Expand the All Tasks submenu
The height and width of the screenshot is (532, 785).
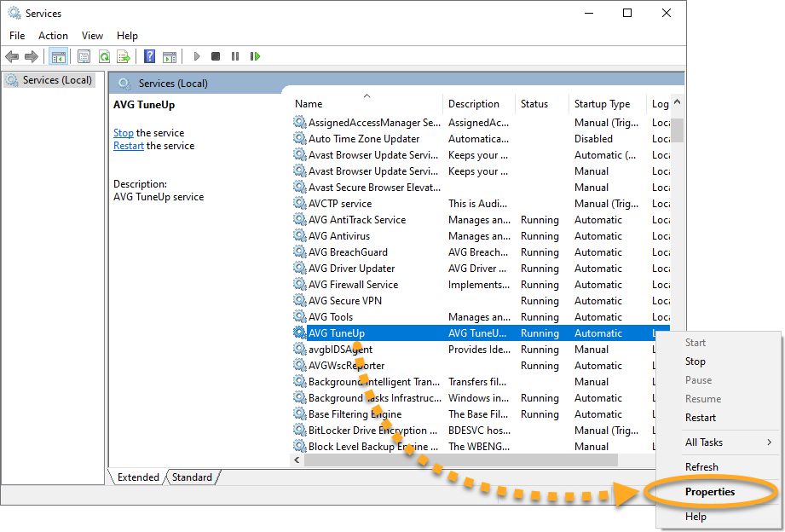pyautogui.click(x=728, y=442)
